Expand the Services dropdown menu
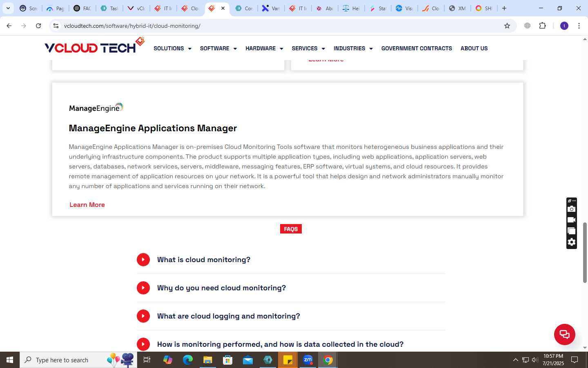Image resolution: width=588 pixels, height=368 pixels. 308,48
